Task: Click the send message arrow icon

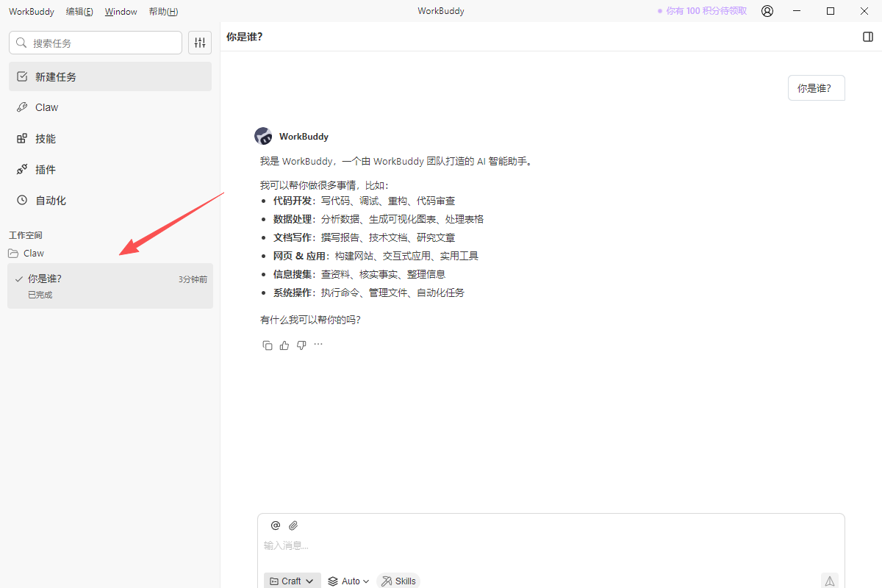Action: click(x=829, y=581)
